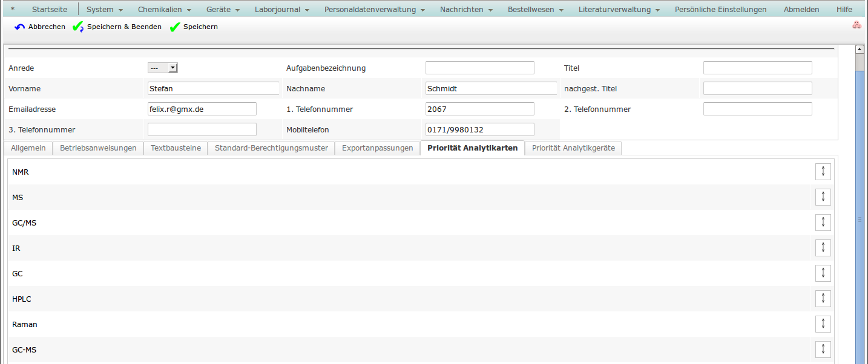Click the reorder arrow icon for Raman
Image resolution: width=868 pixels, height=364 pixels.
click(823, 324)
